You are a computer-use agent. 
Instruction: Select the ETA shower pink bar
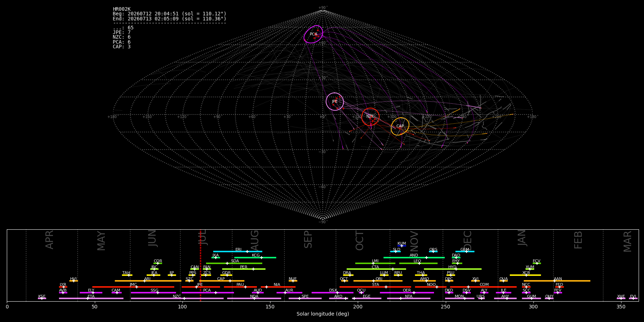[x=91, y=298]
